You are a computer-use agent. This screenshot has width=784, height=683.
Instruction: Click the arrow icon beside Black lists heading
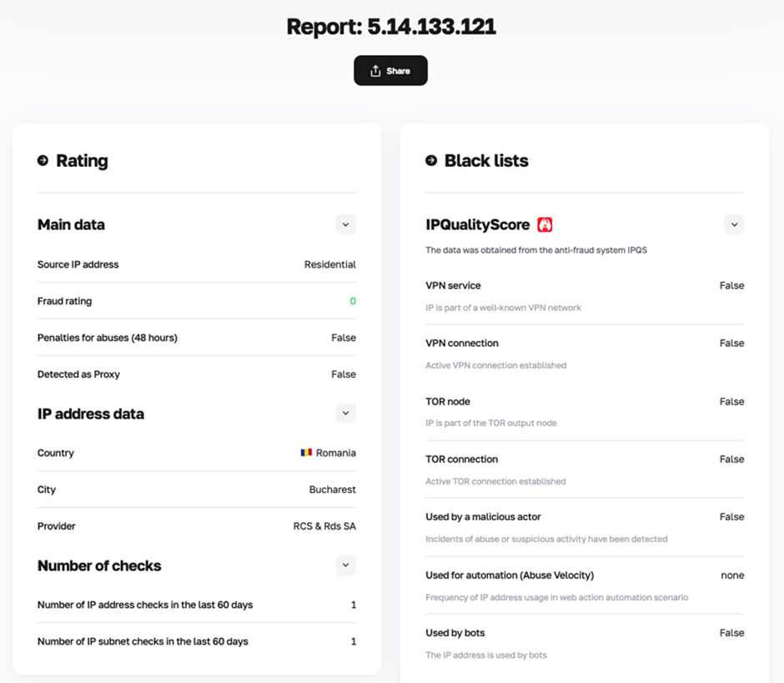(431, 161)
